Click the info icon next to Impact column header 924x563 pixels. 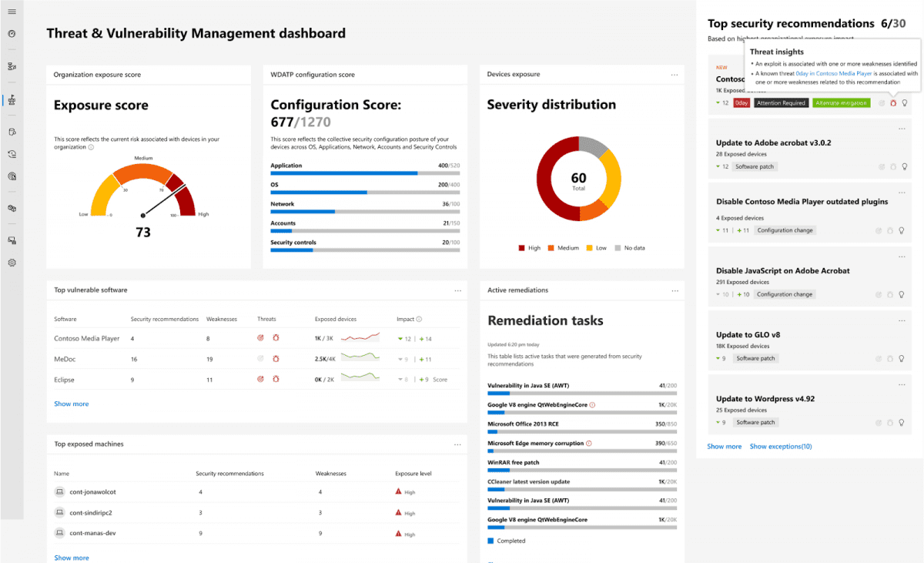click(x=419, y=319)
